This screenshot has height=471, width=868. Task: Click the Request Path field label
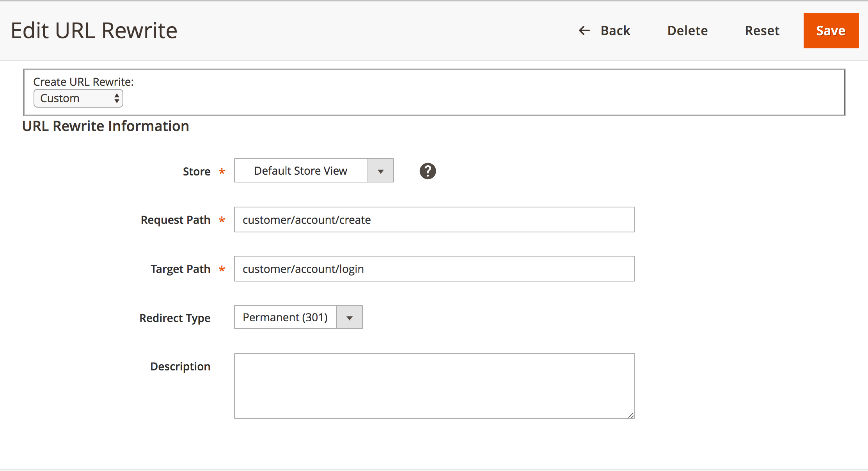[176, 220]
